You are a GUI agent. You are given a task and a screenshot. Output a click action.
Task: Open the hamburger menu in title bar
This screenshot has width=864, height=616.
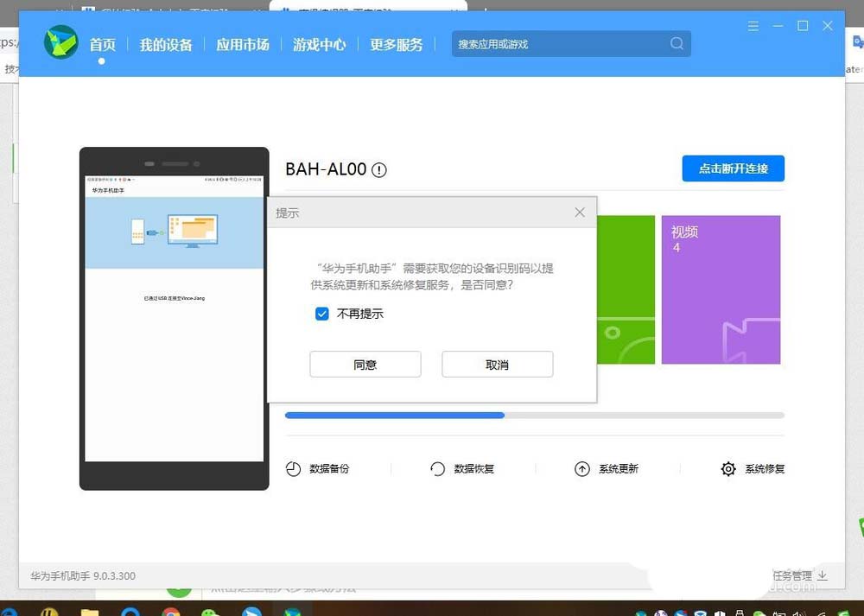coord(753,26)
